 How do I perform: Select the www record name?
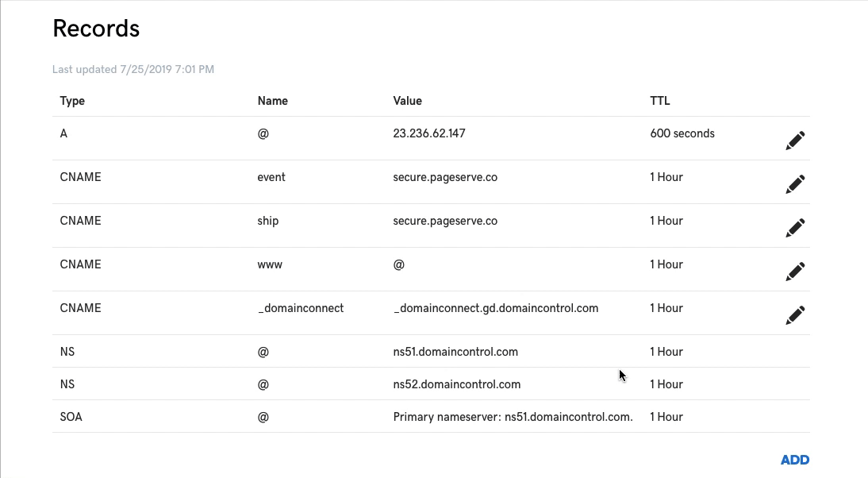pyautogui.click(x=270, y=264)
